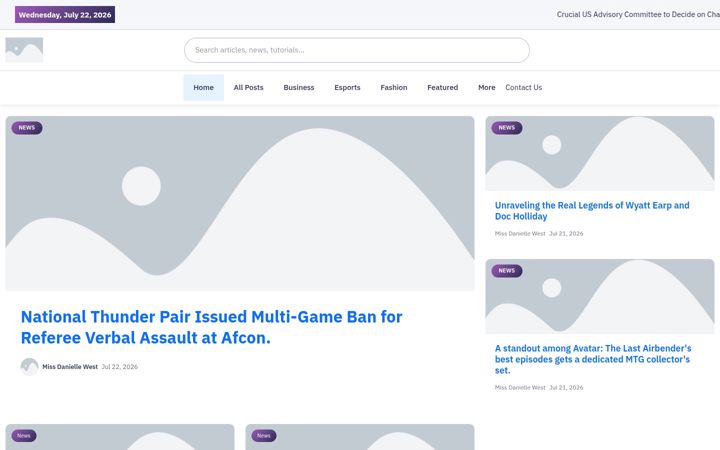
Task: Click the Jul 22, 2026 date under main headline
Action: [x=119, y=367]
